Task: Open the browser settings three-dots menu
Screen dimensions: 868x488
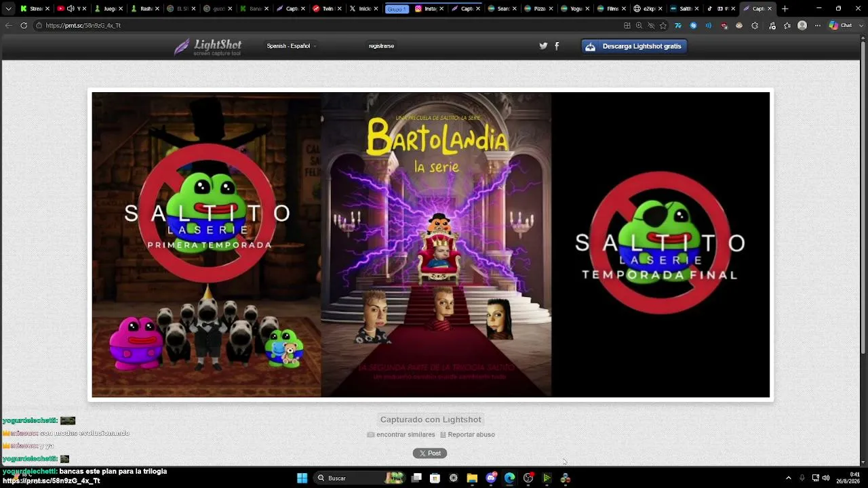Action: pyautogui.click(x=817, y=25)
